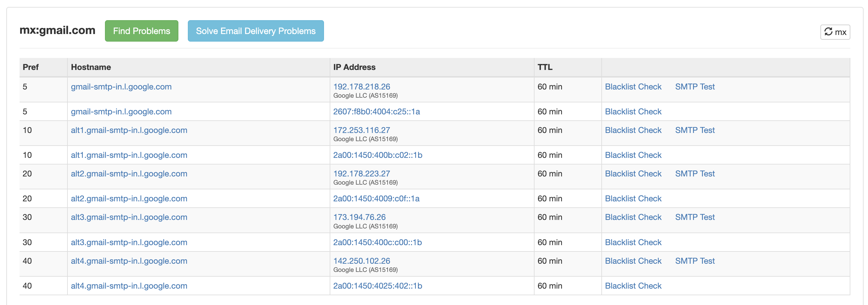This screenshot has height=305, width=868.
Task: Run SMTP Test for 192.178.218.26
Action: point(694,87)
